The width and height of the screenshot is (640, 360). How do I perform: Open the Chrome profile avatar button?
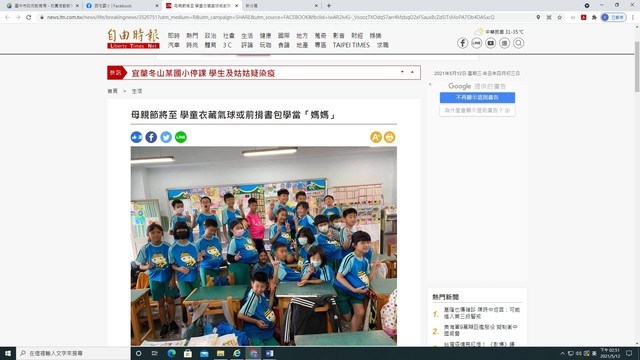point(613,17)
